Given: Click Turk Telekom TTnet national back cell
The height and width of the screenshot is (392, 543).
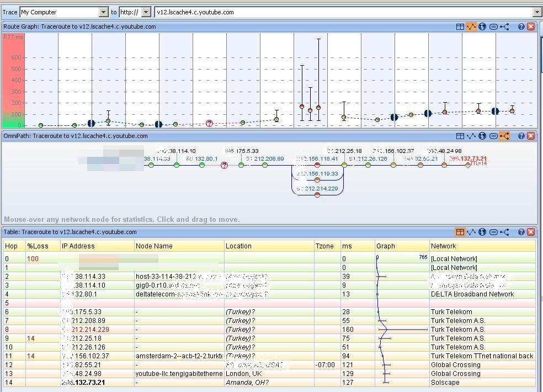Looking at the screenshot, I should [x=482, y=356].
